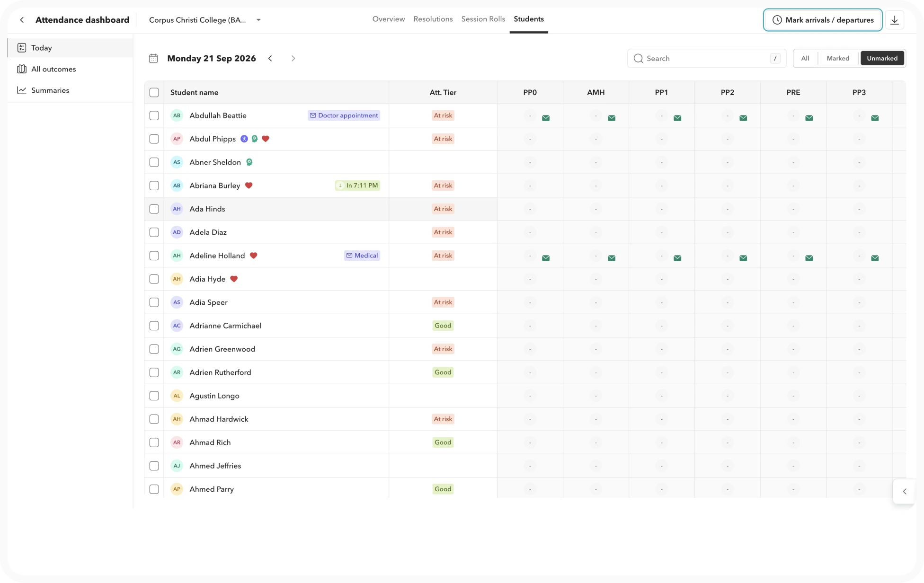Click the envelope icon in Abdullah Beattie's PP2 cell
Screen dimensions: 924x583
[x=743, y=118]
